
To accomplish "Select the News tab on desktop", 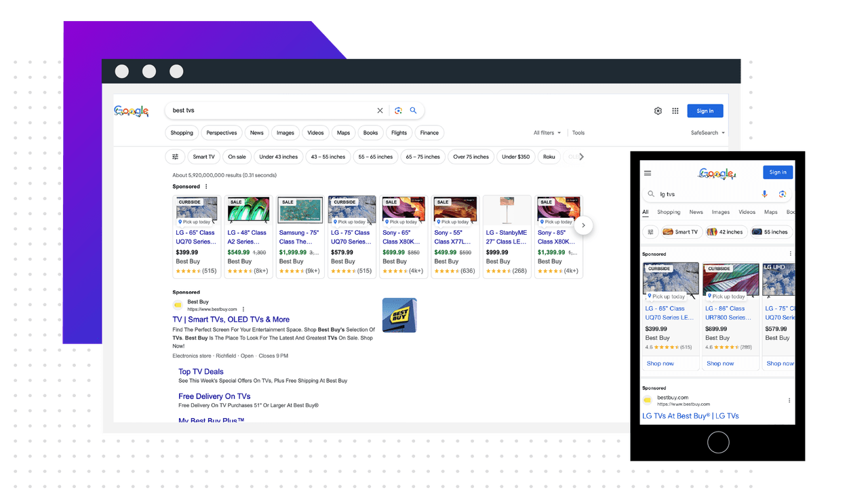I will pyautogui.click(x=256, y=133).
